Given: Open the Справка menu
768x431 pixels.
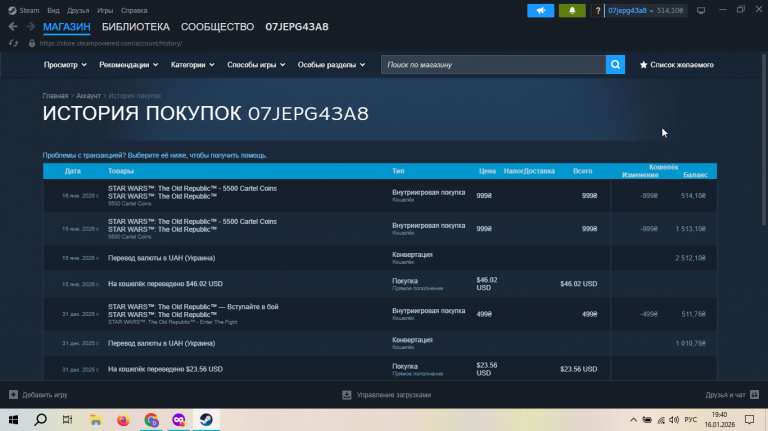Looking at the screenshot, I should coord(134,10).
